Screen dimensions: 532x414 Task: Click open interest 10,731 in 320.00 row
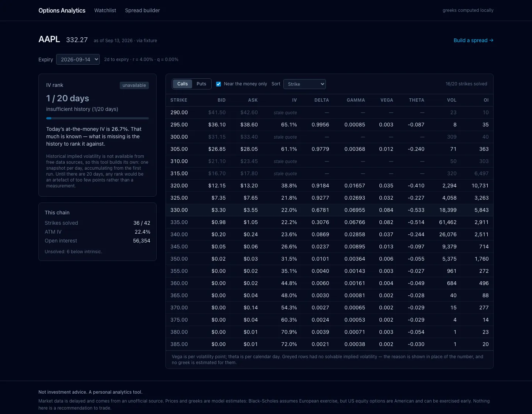[x=480, y=186]
